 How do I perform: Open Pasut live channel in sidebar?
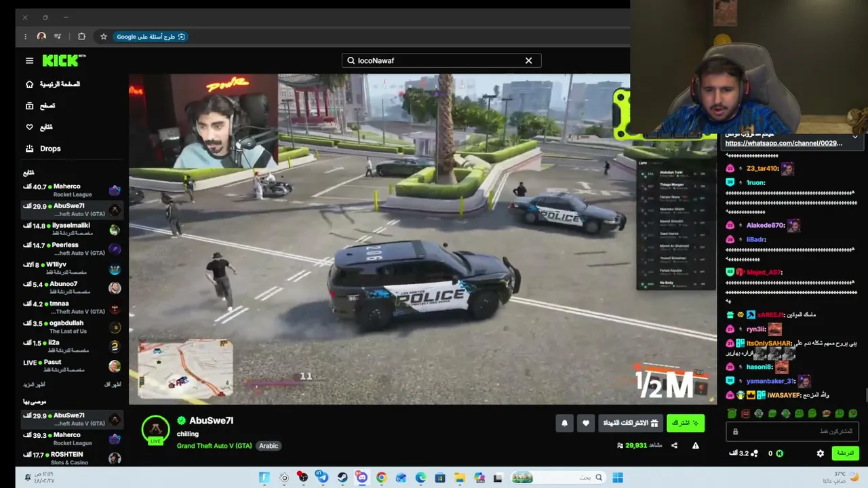click(72, 366)
